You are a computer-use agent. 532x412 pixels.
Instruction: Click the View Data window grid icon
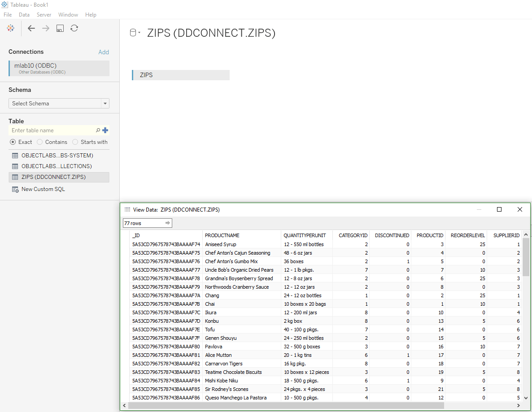click(x=127, y=209)
